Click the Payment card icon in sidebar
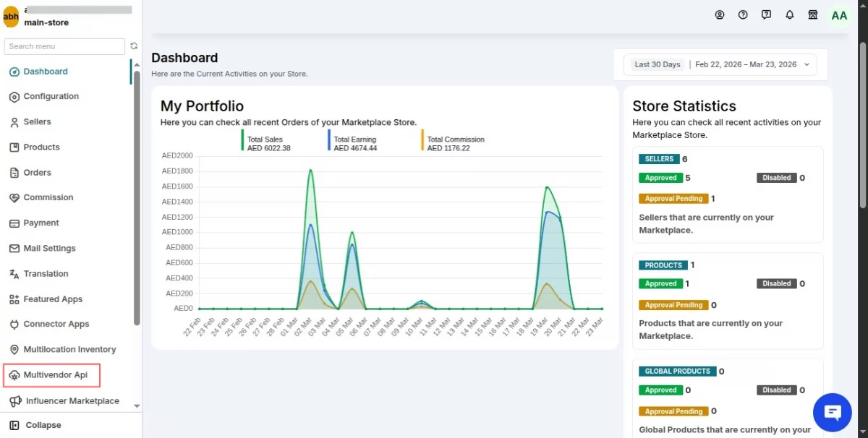This screenshot has height=438, width=868. 14,223
